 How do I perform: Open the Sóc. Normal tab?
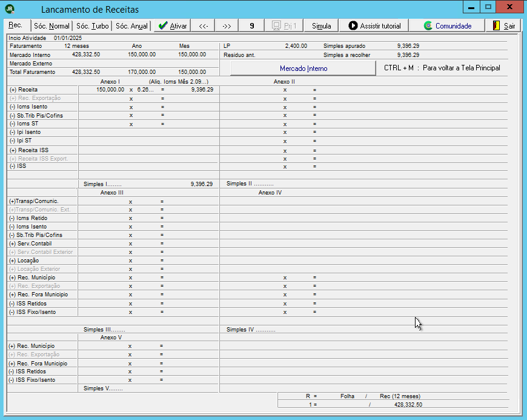pos(51,26)
